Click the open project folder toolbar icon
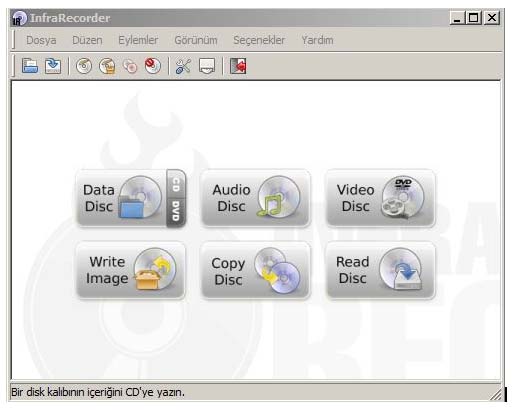 30,66
